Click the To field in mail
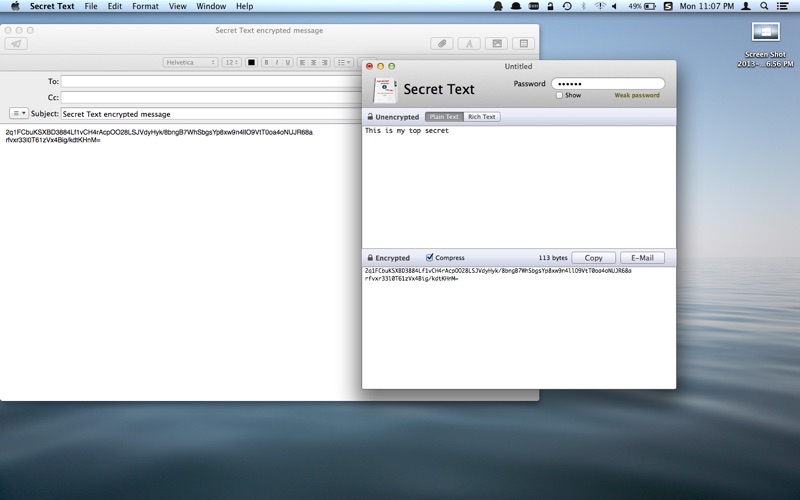The image size is (800, 500). point(212,81)
